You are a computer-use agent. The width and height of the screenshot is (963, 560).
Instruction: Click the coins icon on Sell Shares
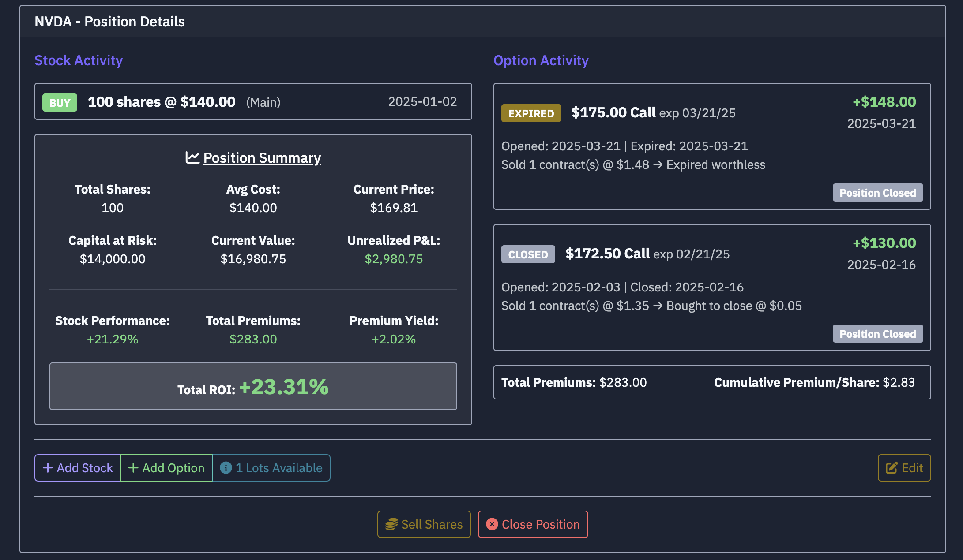[391, 524]
